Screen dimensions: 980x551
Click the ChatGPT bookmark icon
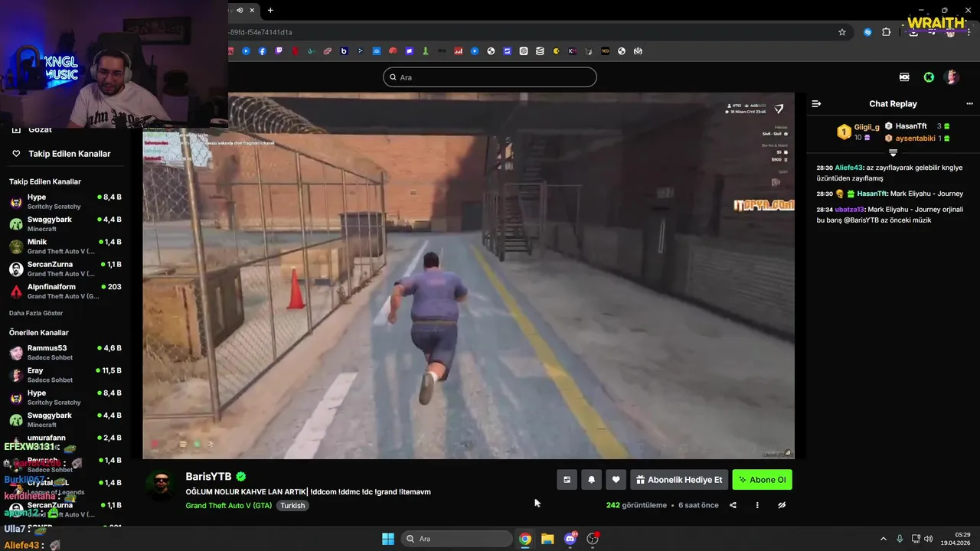coord(524,51)
